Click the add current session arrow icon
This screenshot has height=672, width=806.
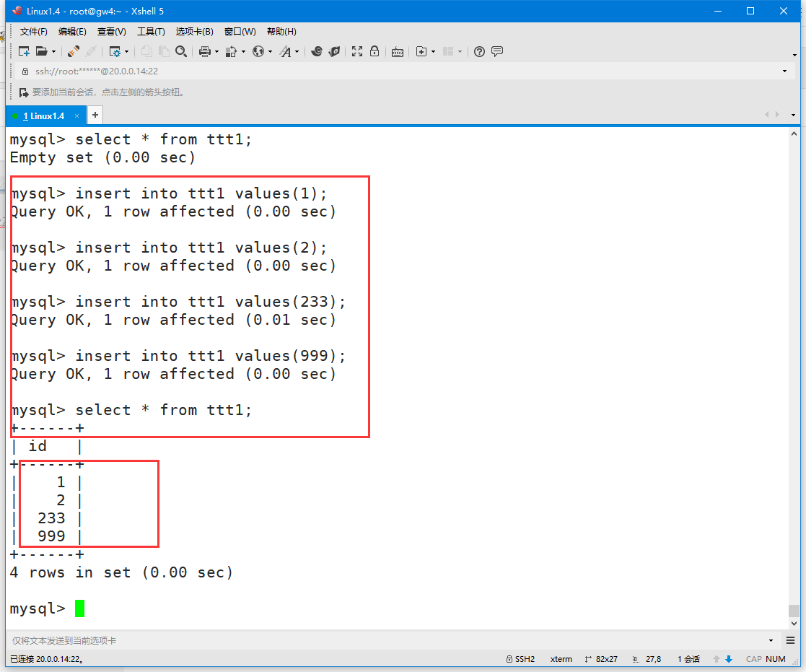[24, 92]
